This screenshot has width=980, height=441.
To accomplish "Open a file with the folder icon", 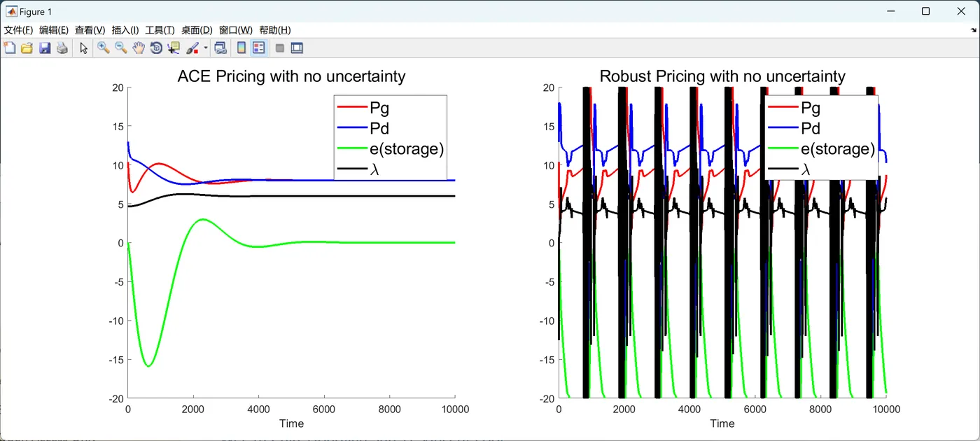I will point(27,48).
